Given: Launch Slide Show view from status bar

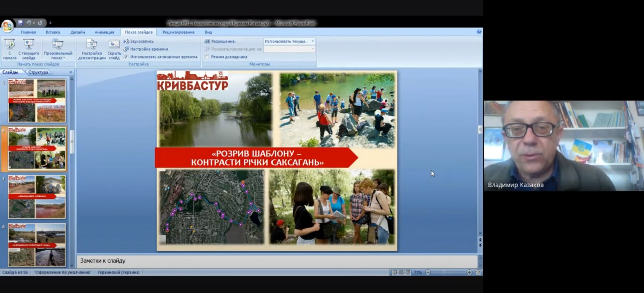Looking at the screenshot, I should click(408, 272).
